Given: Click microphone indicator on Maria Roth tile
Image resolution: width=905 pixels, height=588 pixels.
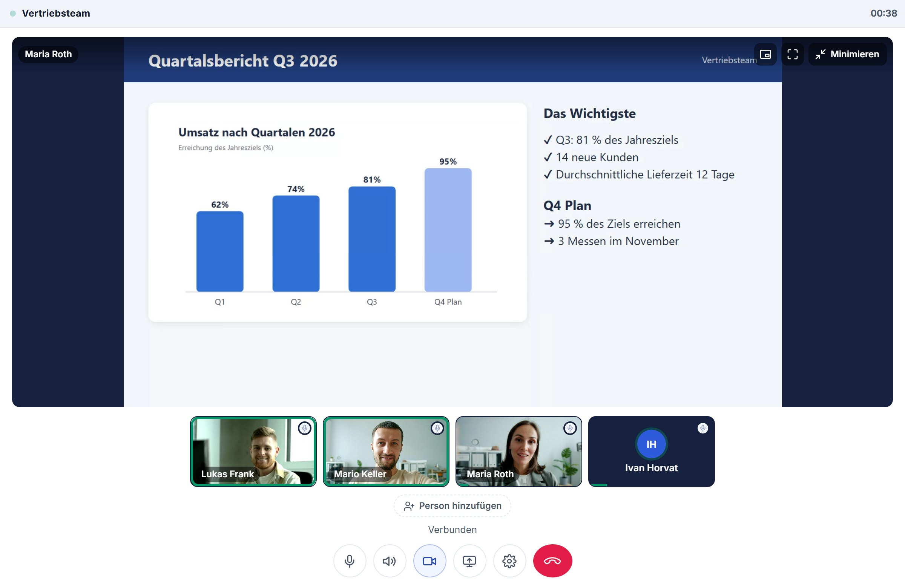Looking at the screenshot, I should click(x=570, y=428).
